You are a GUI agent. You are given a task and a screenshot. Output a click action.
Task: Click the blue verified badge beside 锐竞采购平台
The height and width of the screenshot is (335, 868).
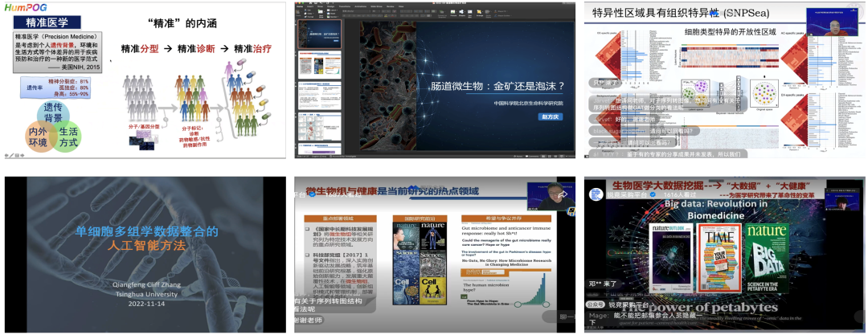[x=653, y=195]
